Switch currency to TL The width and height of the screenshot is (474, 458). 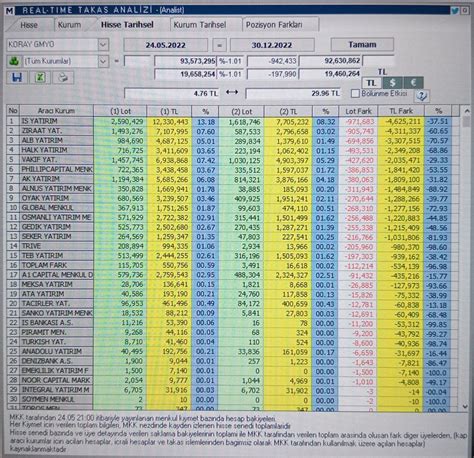(372, 83)
